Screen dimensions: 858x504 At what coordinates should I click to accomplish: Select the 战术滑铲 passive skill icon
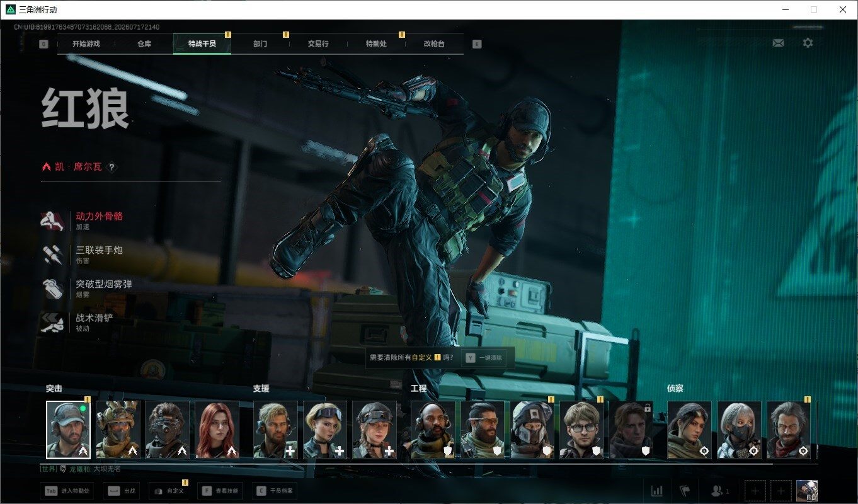(x=52, y=323)
